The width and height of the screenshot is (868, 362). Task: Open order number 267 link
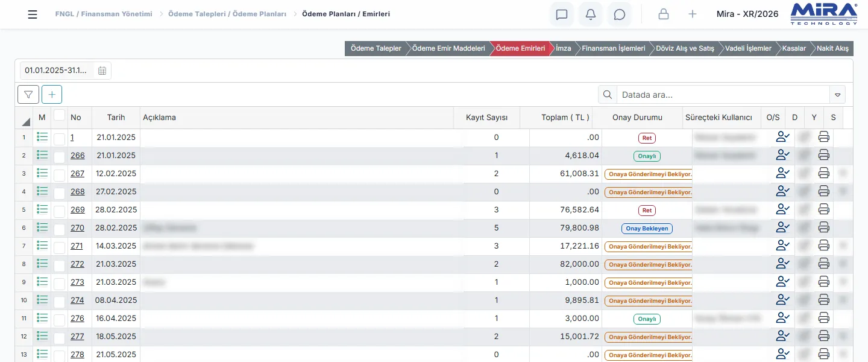tap(77, 173)
